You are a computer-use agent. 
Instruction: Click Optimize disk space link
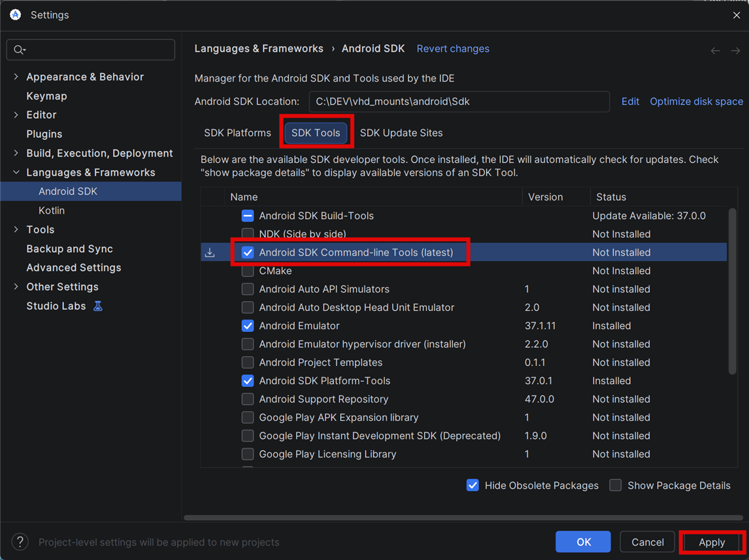tap(697, 102)
